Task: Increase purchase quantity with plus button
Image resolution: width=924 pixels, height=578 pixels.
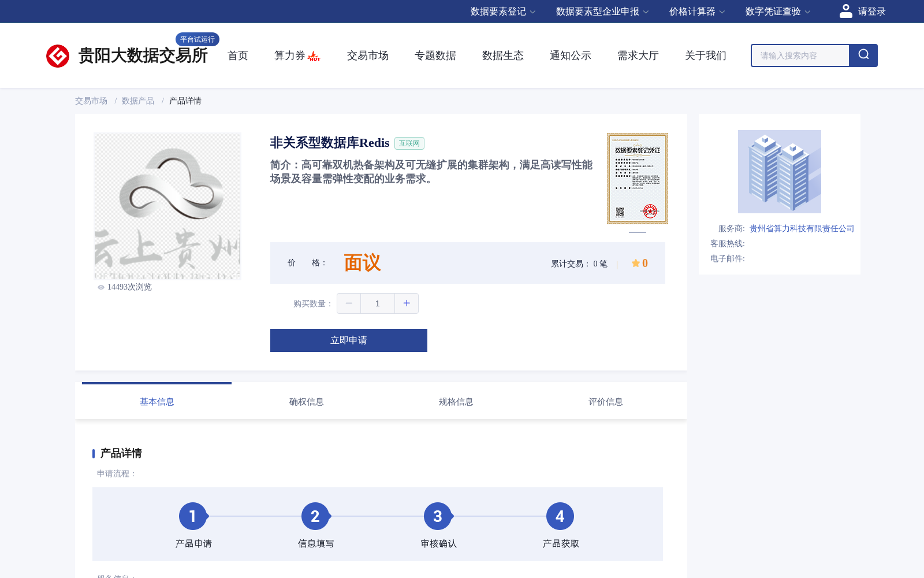Action: tap(407, 303)
